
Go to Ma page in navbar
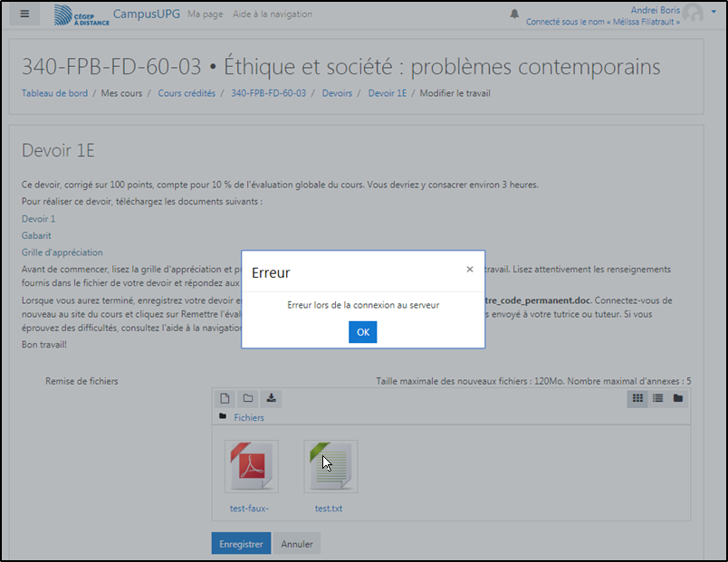coord(206,14)
